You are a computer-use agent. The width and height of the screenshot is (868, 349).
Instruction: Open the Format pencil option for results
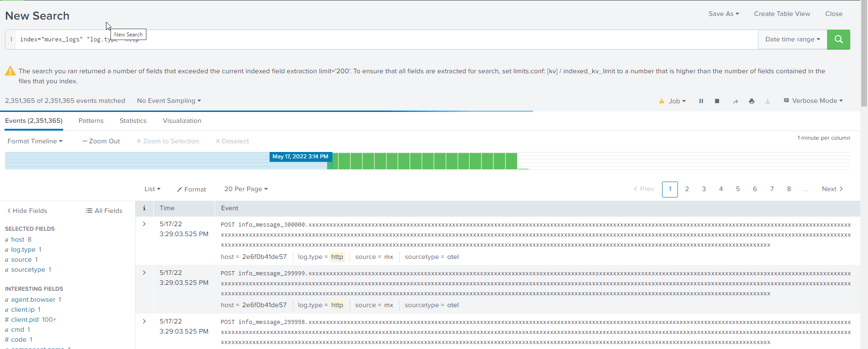click(x=191, y=189)
